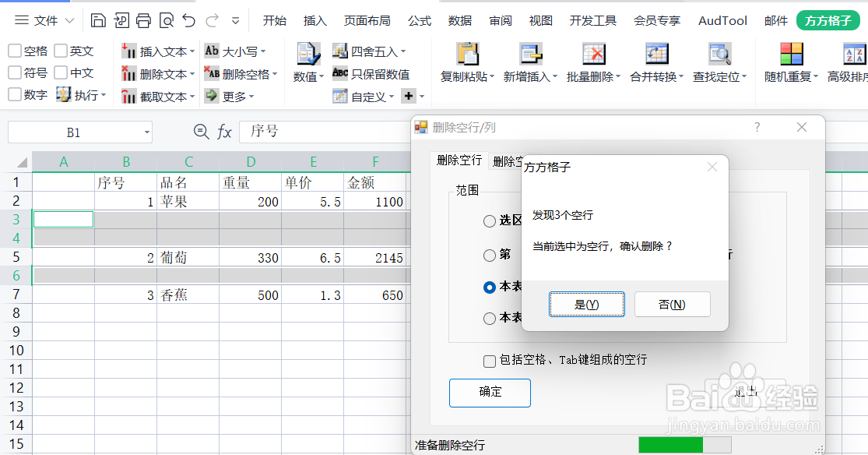Image resolution: width=868 pixels, height=455 pixels.
Task: Click the 大小写 Ab icon
Action: pyautogui.click(x=212, y=51)
